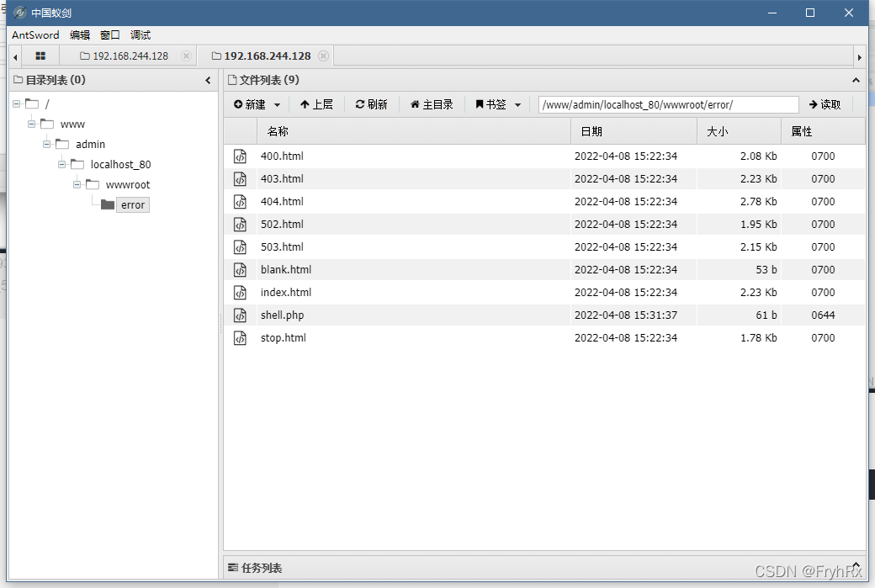Refresh the file list with 刷新
875x588 pixels.
pyautogui.click(x=371, y=104)
